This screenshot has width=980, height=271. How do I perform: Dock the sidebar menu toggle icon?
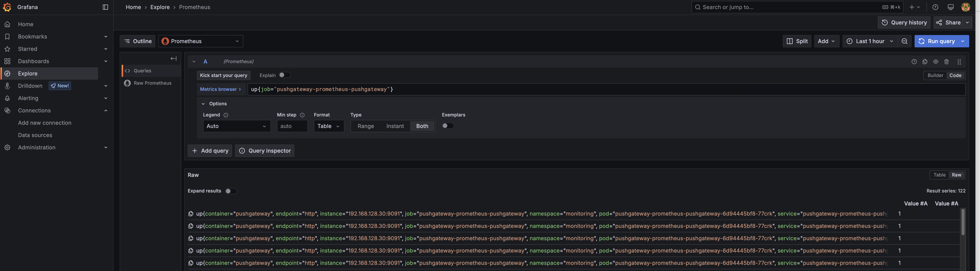pyautogui.click(x=105, y=7)
